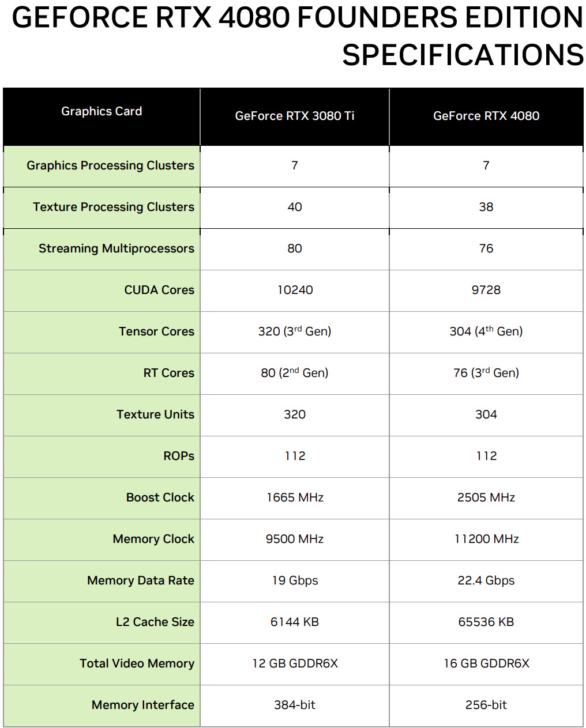Click the 10240 CUDA cores value
The width and height of the screenshot is (586, 728).
295,290
